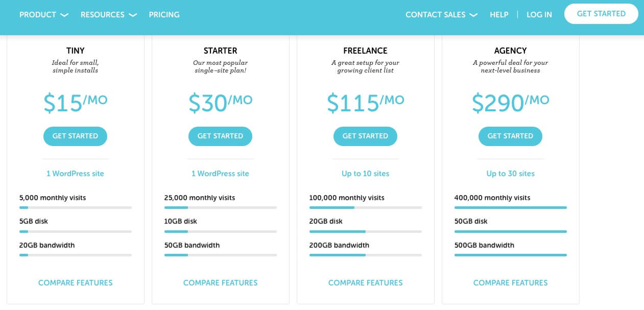Image resolution: width=644 pixels, height=310 pixels.
Task: Click Agency plan's 500GB bandwidth bar
Action: pyautogui.click(x=510, y=255)
